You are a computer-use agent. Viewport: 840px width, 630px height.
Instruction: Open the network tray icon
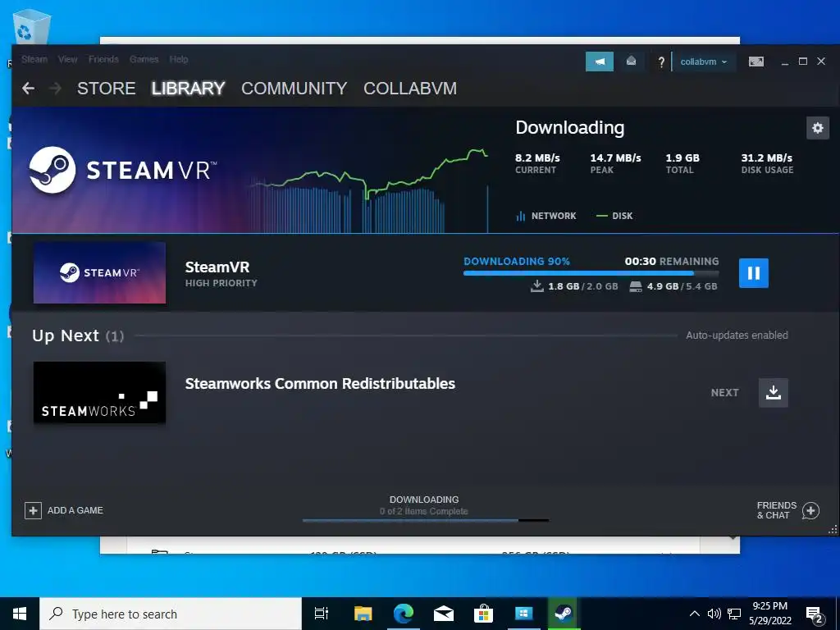point(734,614)
